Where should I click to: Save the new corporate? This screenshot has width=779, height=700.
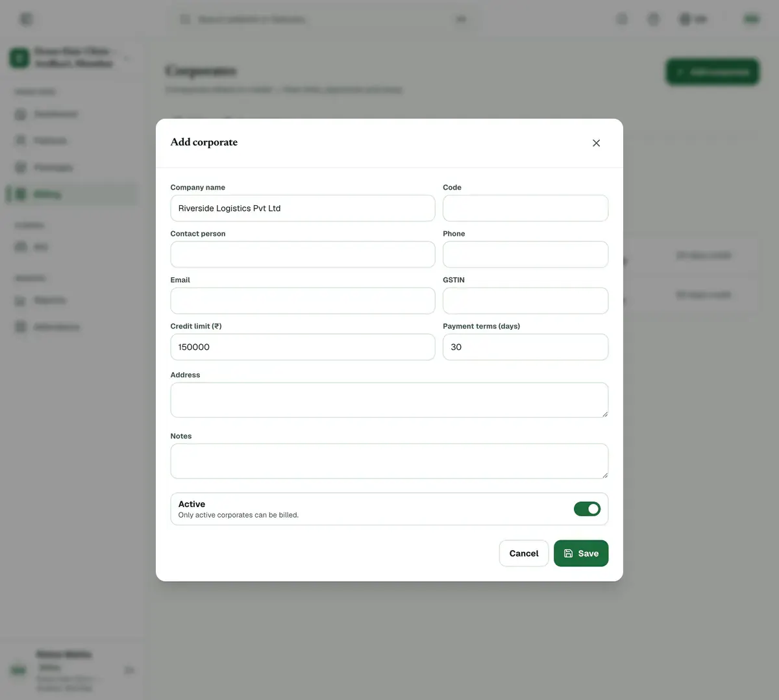pyautogui.click(x=581, y=553)
